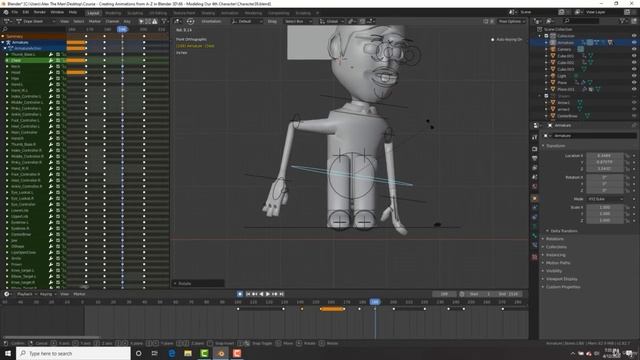Click the outliner search field
640x360 pixels.
click(581, 21)
